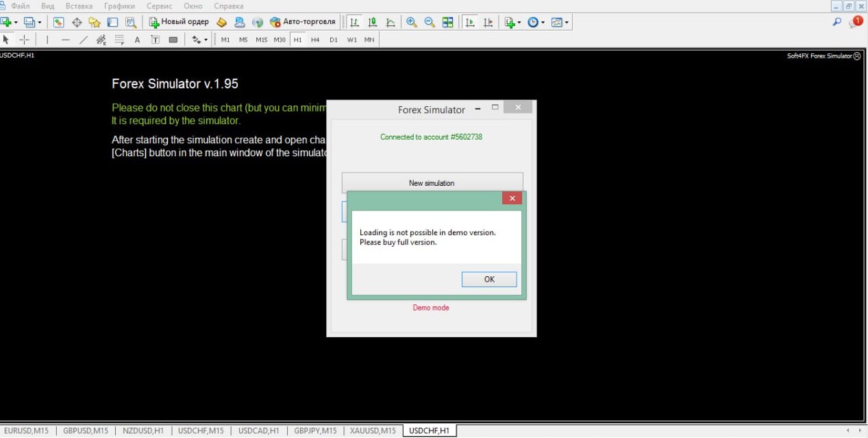Switch to the EURUSD,M15 chart tab
868x438 pixels.
[25, 430]
